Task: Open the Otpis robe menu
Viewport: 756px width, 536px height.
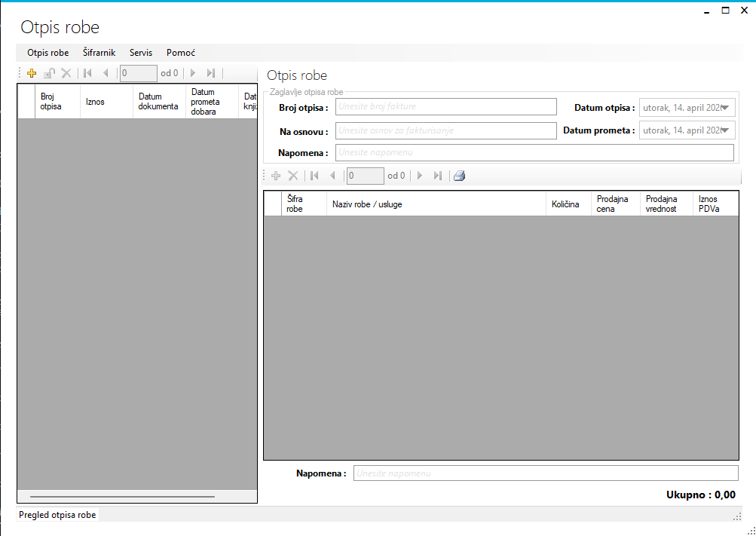Action: tap(47, 53)
